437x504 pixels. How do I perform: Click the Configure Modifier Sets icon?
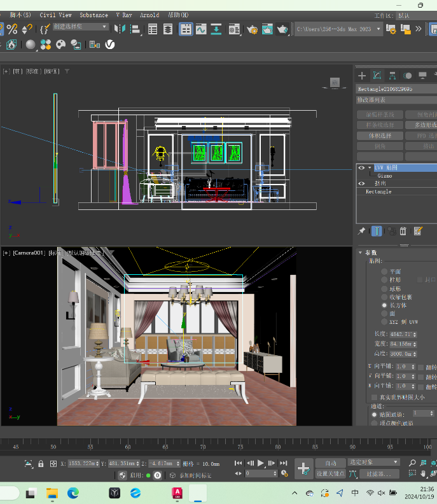pos(418,231)
